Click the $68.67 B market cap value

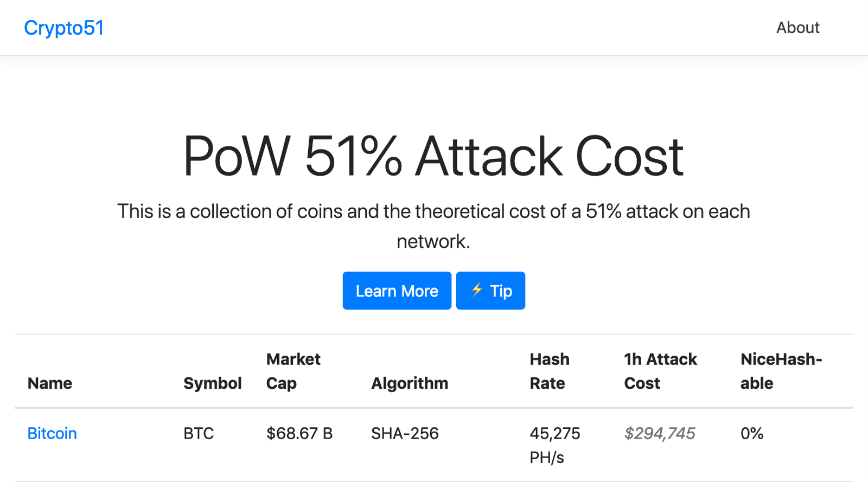click(299, 433)
